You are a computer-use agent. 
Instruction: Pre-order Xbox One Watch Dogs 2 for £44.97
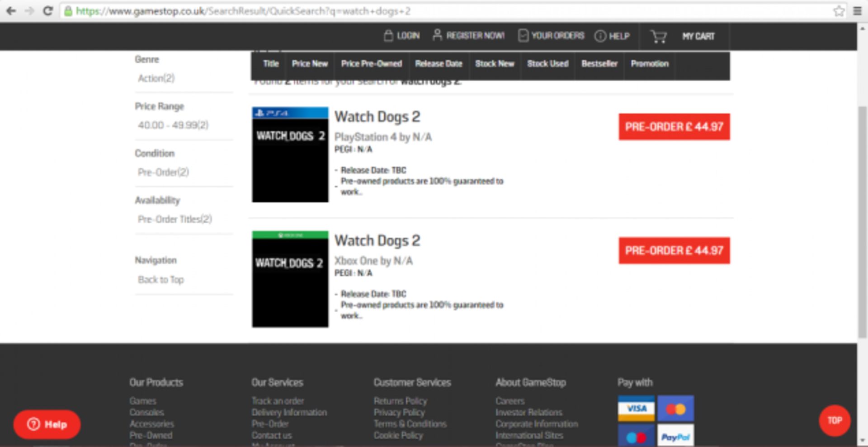[674, 250]
